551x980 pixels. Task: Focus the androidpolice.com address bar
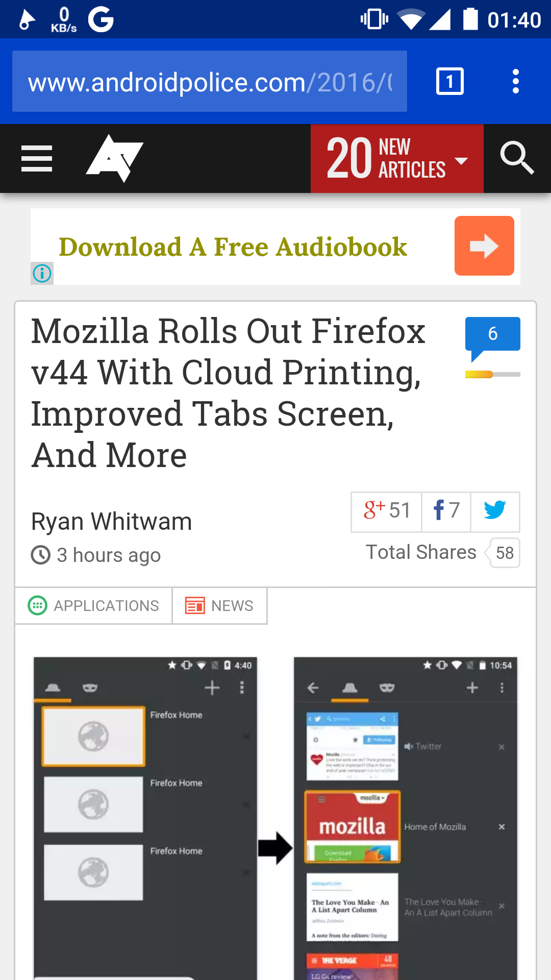click(210, 81)
